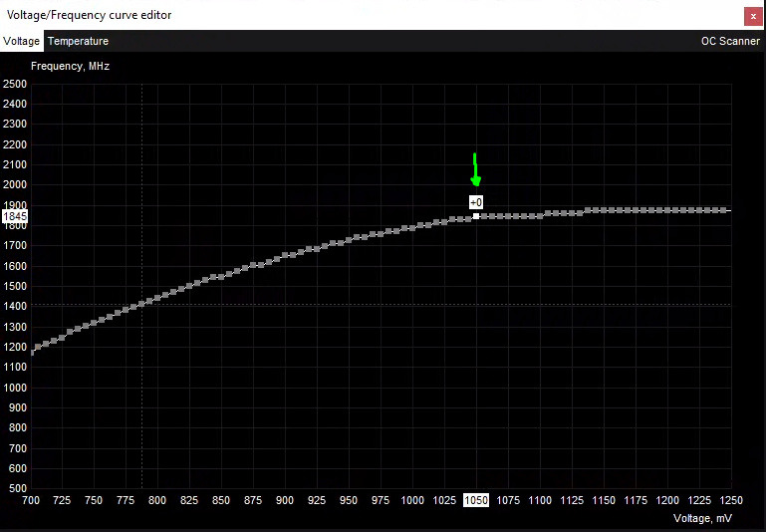
Task: Pick the curve point at 850 mV
Action: point(221,277)
